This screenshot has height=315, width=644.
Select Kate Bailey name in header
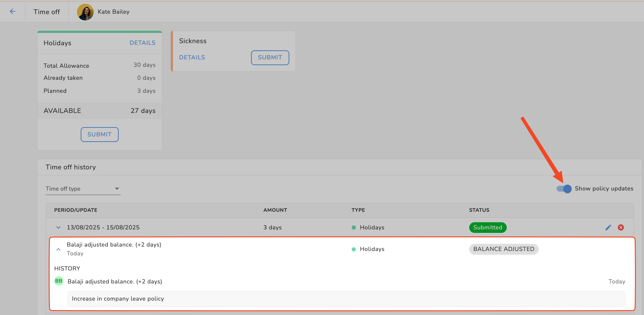(x=114, y=12)
